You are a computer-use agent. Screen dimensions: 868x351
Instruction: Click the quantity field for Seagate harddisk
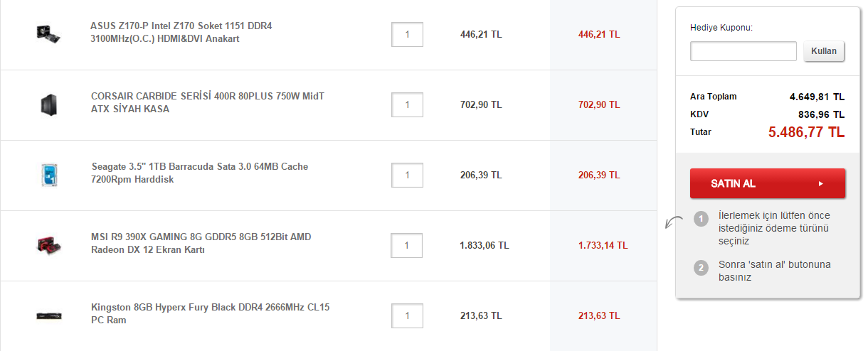pos(407,175)
